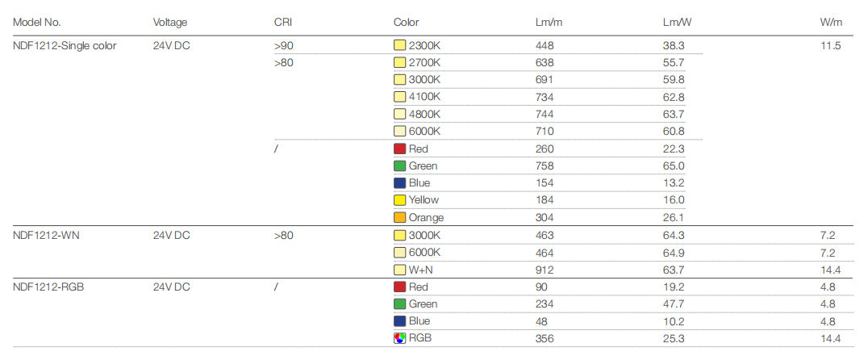The width and height of the screenshot is (868, 360).
Task: Click the 4800K color swatch
Action: point(399,114)
